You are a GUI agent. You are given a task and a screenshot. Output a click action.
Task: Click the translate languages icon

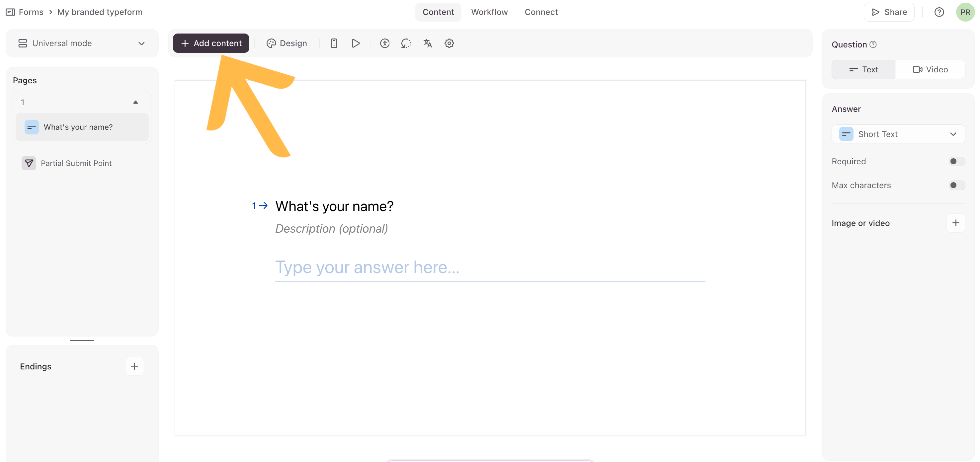427,43
